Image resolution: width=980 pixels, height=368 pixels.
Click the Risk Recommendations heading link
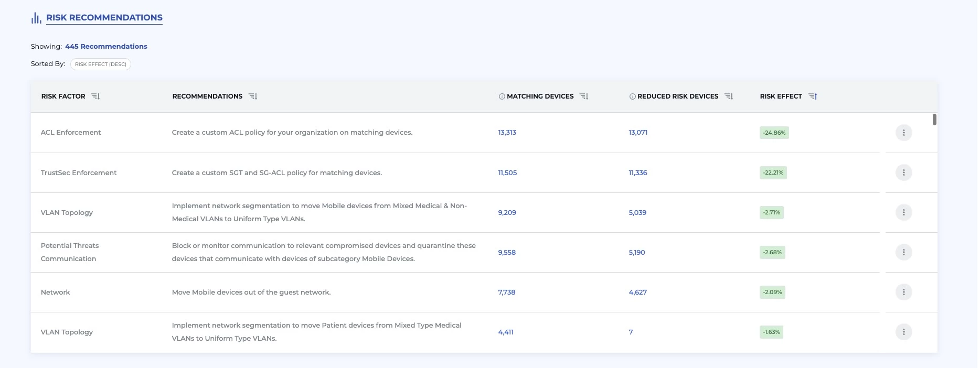click(x=104, y=18)
